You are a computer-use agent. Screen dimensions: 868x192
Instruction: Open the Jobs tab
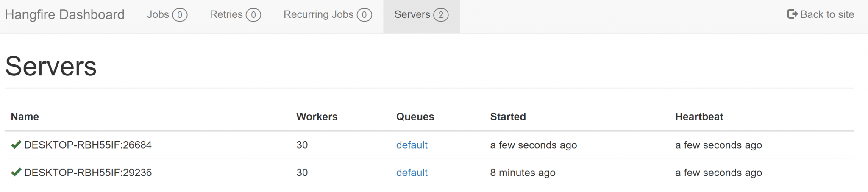point(158,14)
